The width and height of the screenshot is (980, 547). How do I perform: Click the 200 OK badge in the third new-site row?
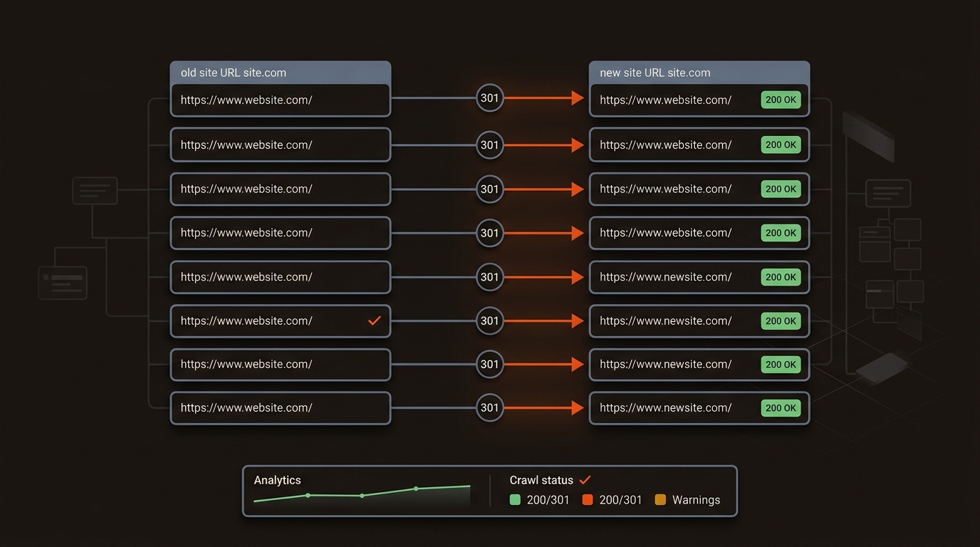click(781, 189)
